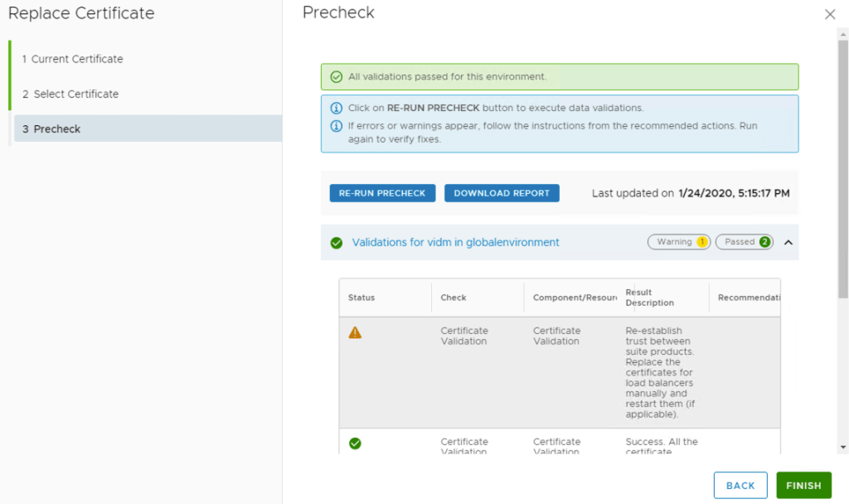849x504 pixels.
Task: Click the green FINISH button
Action: (x=803, y=486)
